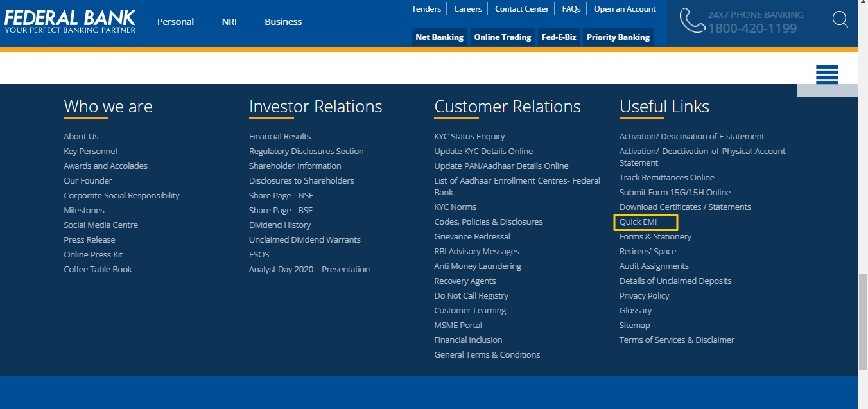Open Update KYC Details Online

pyautogui.click(x=483, y=151)
